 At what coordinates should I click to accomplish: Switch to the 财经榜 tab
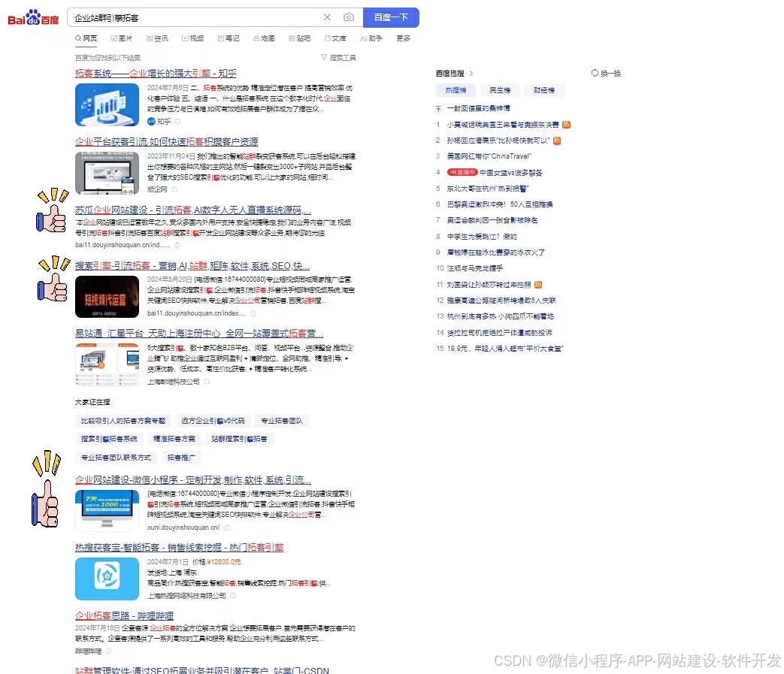point(544,90)
